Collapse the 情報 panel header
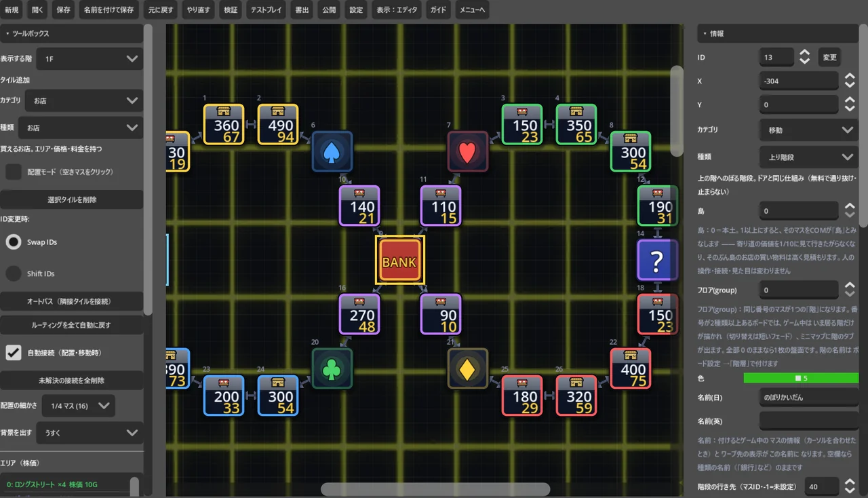The height and width of the screenshot is (498, 868). pos(778,33)
